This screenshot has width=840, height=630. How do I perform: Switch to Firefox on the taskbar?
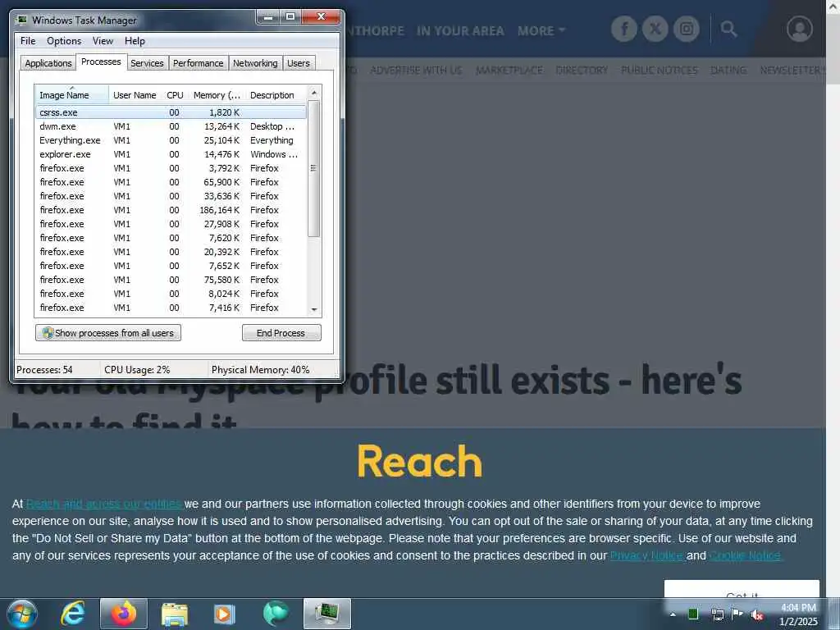click(123, 614)
